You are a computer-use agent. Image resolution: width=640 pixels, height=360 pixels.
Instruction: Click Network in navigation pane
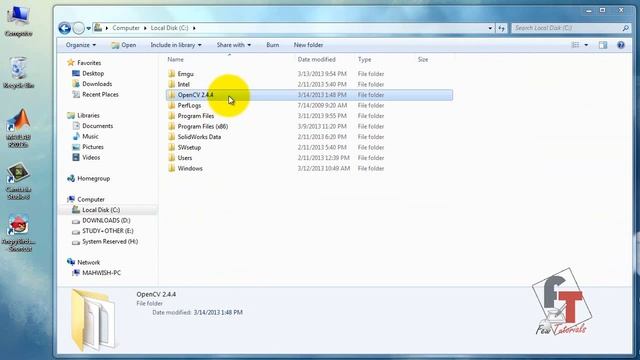[89, 262]
